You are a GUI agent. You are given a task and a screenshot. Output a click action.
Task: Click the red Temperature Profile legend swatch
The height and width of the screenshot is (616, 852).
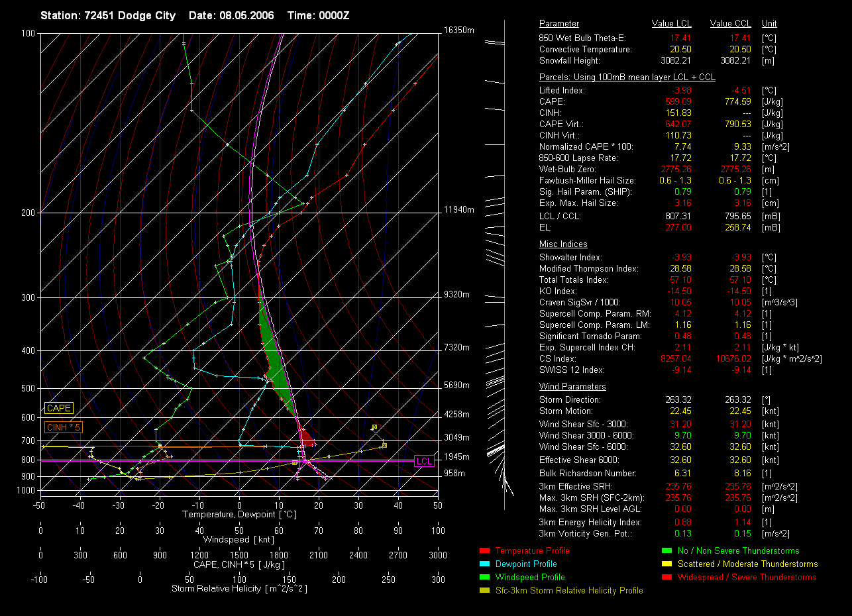(x=483, y=551)
